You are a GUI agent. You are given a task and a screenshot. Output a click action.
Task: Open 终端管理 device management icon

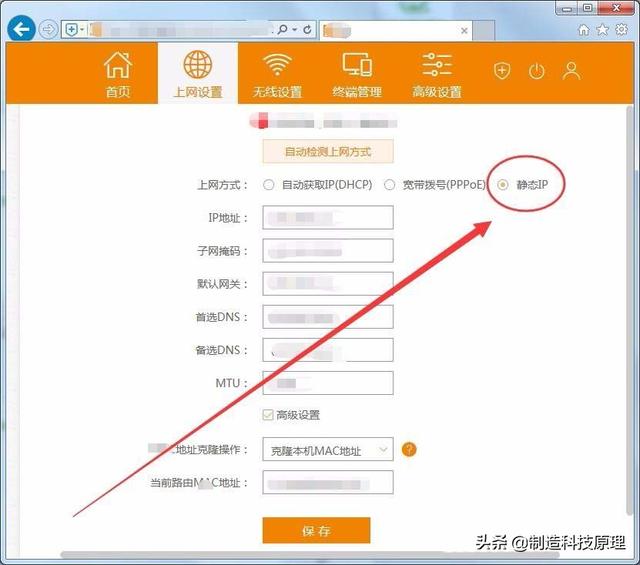point(357,67)
